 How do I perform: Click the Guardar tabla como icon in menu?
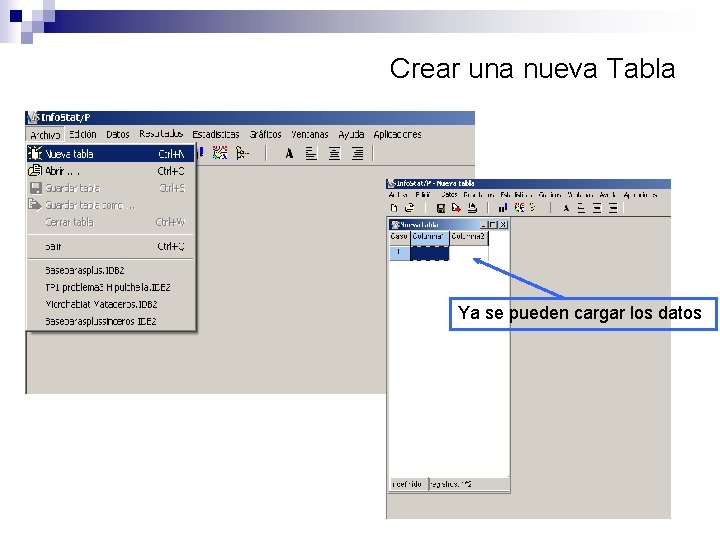coord(35,205)
